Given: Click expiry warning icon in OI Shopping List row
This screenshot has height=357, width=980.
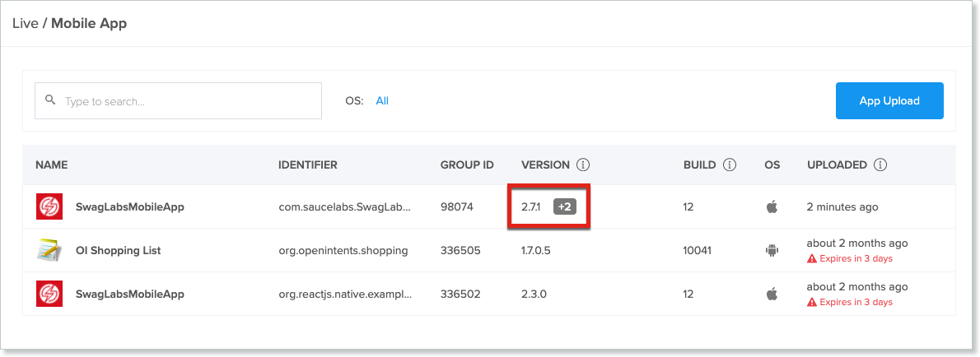Looking at the screenshot, I should [x=812, y=258].
